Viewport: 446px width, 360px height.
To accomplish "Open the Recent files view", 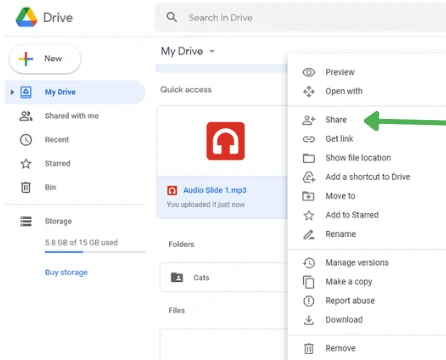I will (x=57, y=140).
